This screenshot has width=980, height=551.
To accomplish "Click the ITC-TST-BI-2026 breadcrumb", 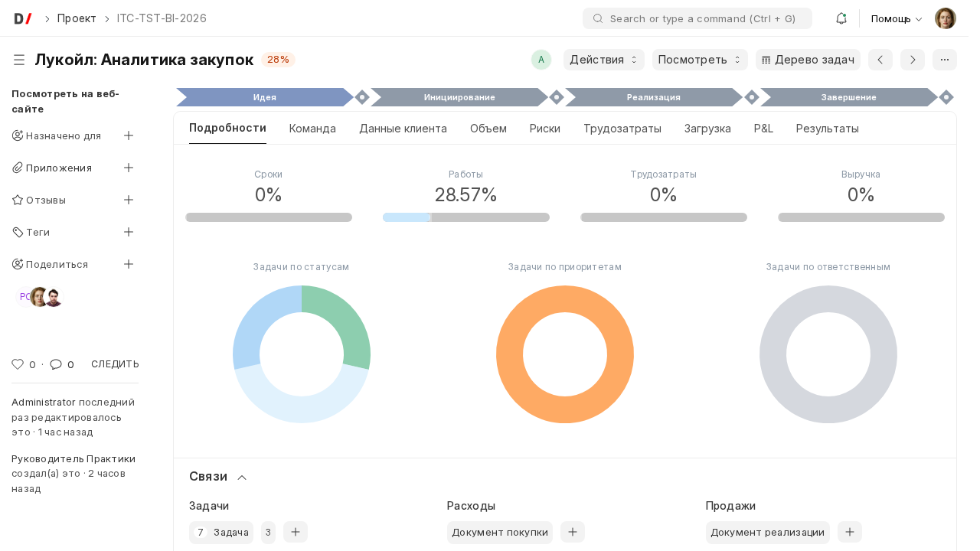I will click(x=162, y=18).
